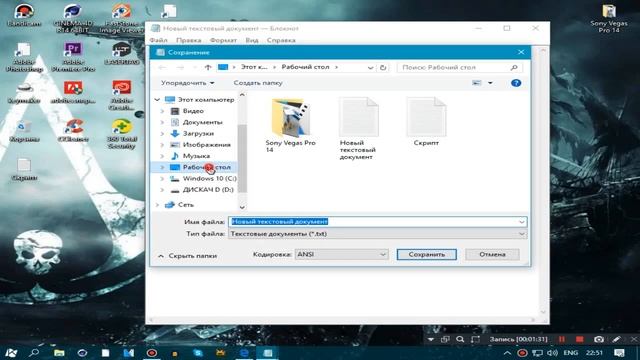Click the Этот к... breadcrumb in address bar

coord(254,67)
